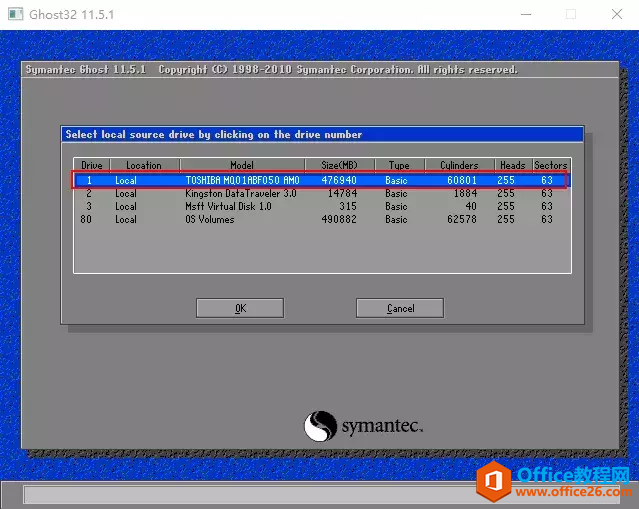Image resolution: width=639 pixels, height=509 pixels.
Task: Select OS Volumes drive 80 row
Action: (322, 219)
